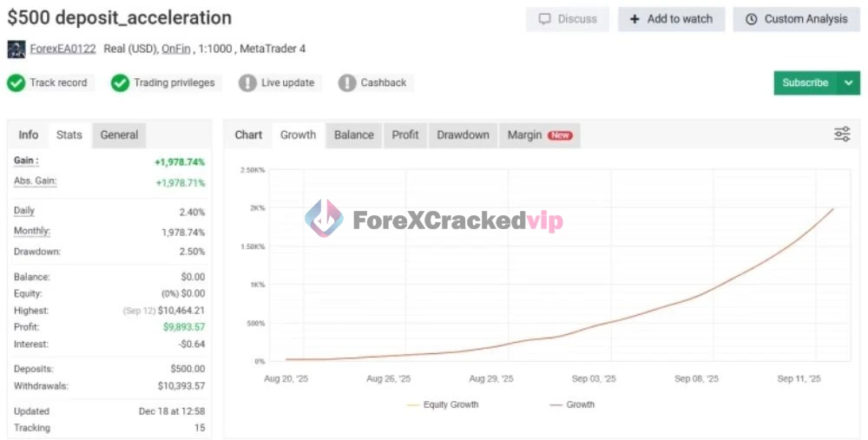
Task: Open the ForexEA0122 profile link
Action: point(62,49)
